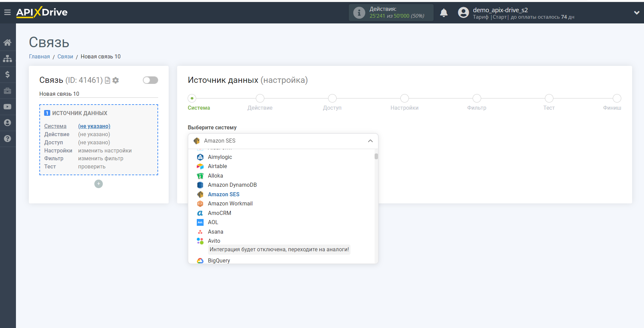Open the help question mark icon

[x=7, y=139]
